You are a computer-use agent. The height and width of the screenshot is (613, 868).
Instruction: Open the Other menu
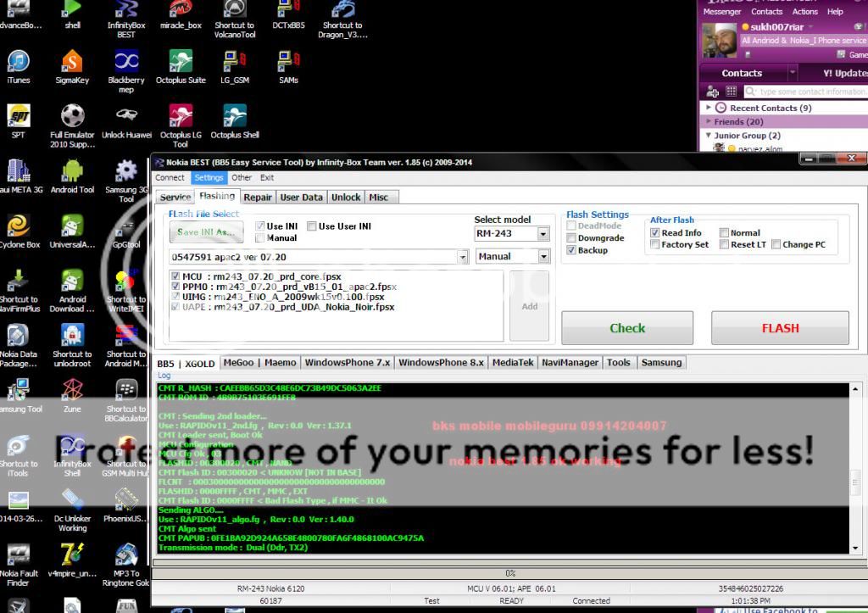point(242,178)
